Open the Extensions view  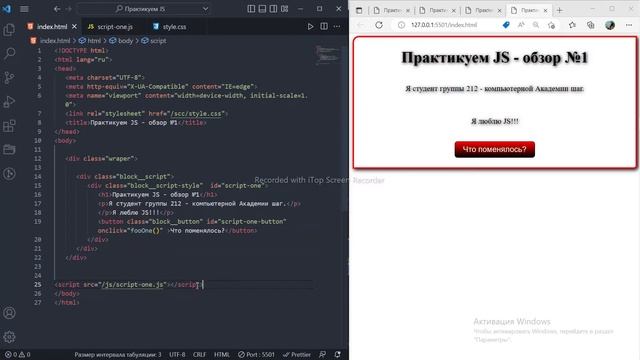[x=9, y=125]
